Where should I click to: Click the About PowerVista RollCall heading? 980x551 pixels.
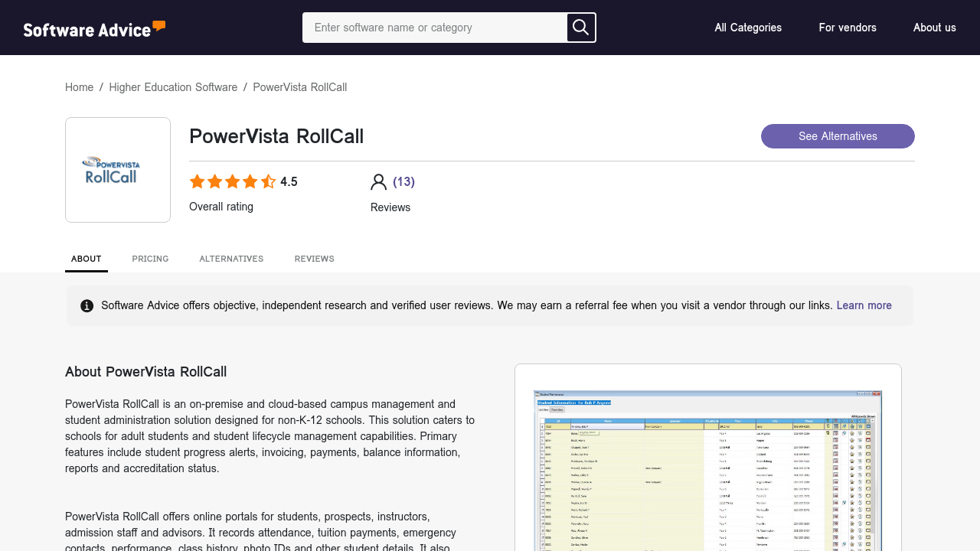point(146,372)
